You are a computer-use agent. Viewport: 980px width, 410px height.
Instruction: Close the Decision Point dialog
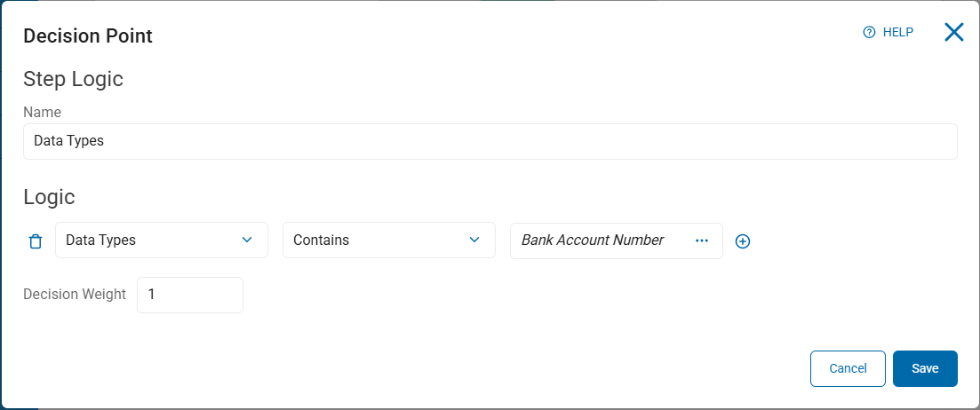click(x=953, y=33)
